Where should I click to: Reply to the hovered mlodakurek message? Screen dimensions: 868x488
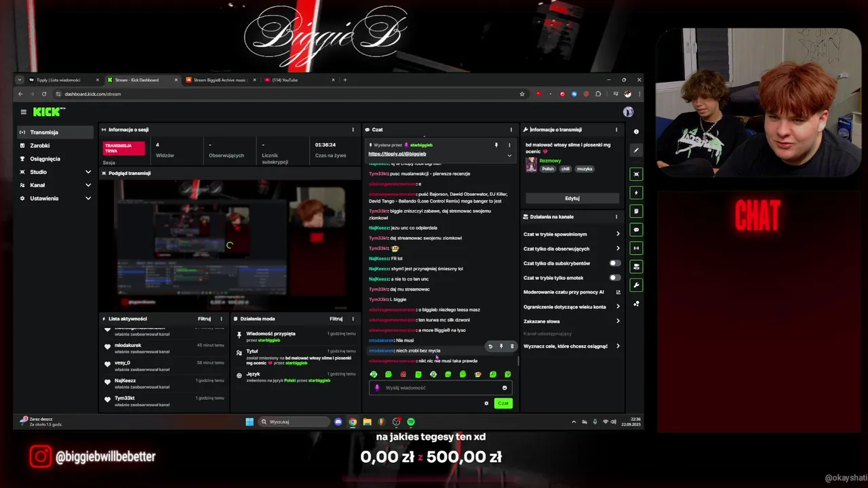point(490,346)
